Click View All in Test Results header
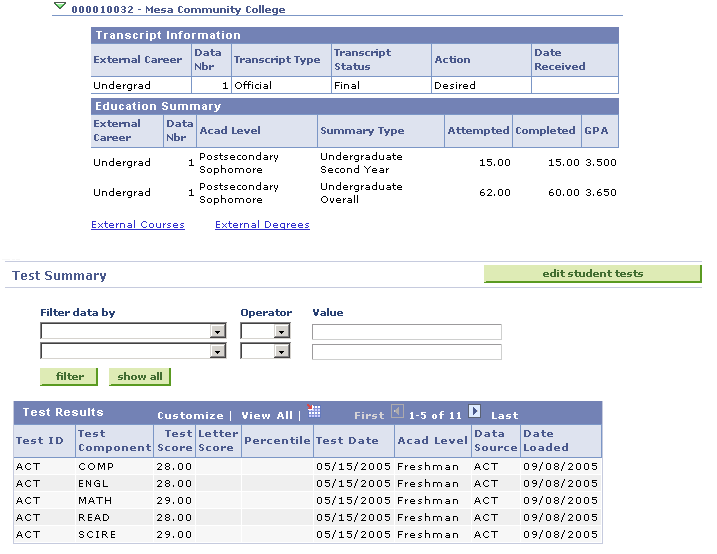 267,416
